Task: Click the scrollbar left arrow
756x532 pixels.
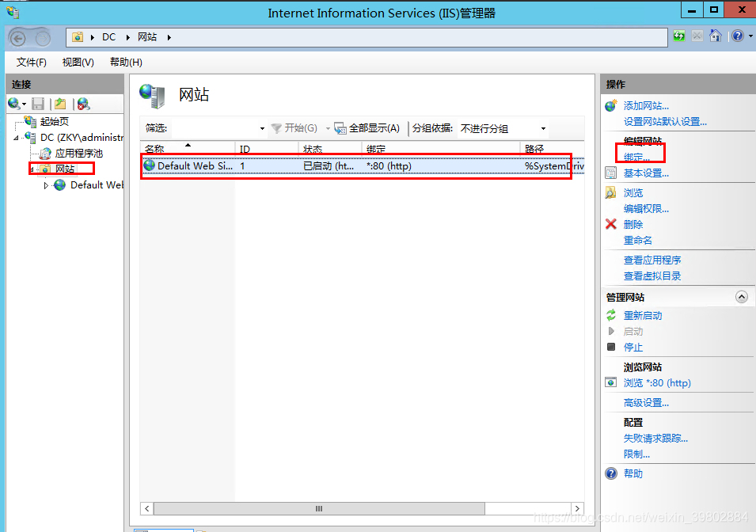Action: (146, 509)
